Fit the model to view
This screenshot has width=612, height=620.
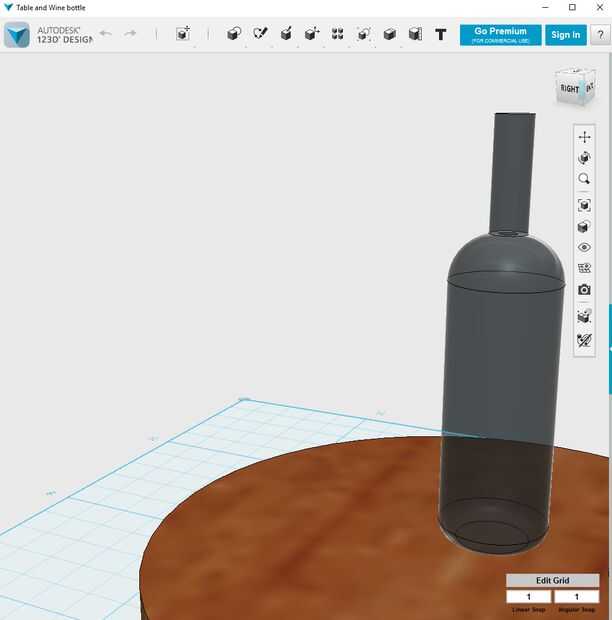[x=584, y=205]
